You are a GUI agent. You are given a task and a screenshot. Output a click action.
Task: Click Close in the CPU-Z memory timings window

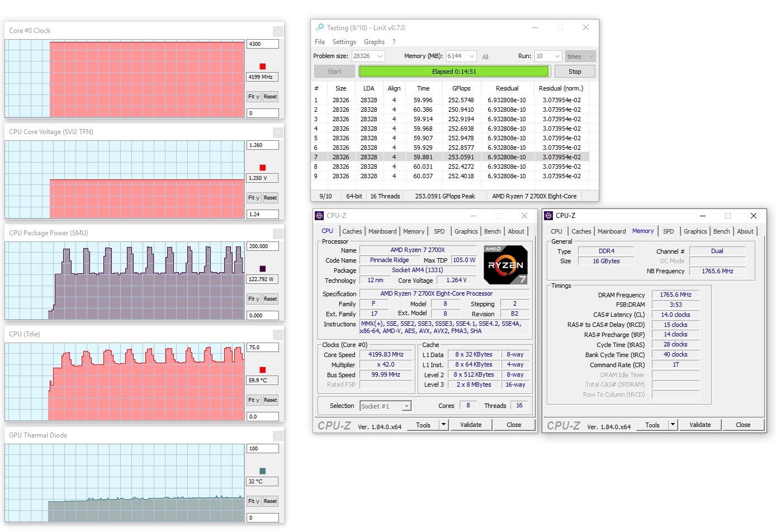(x=743, y=425)
